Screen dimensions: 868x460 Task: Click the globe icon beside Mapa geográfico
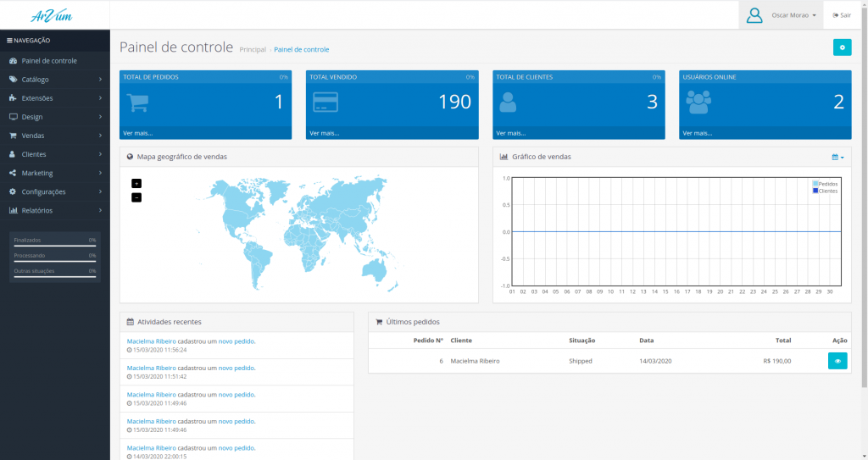pos(130,157)
